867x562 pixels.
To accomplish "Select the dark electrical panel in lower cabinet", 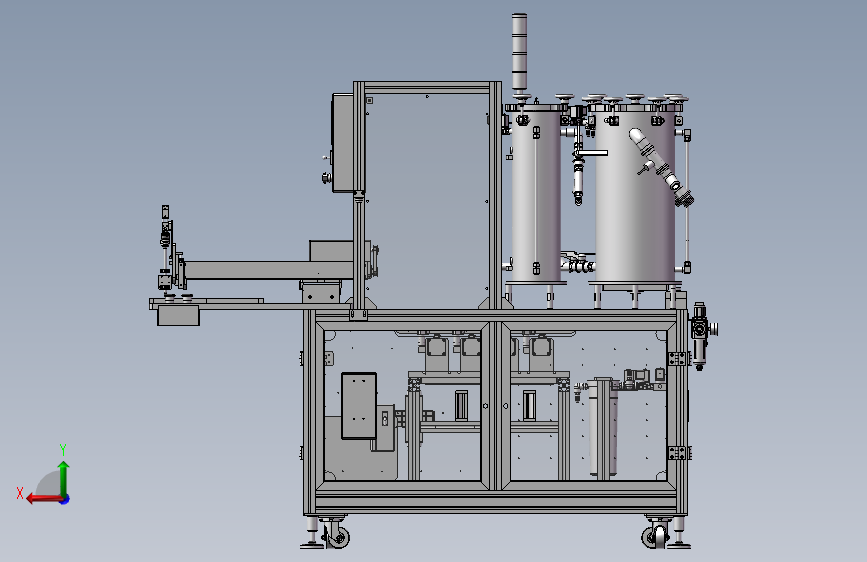I will [x=359, y=406].
